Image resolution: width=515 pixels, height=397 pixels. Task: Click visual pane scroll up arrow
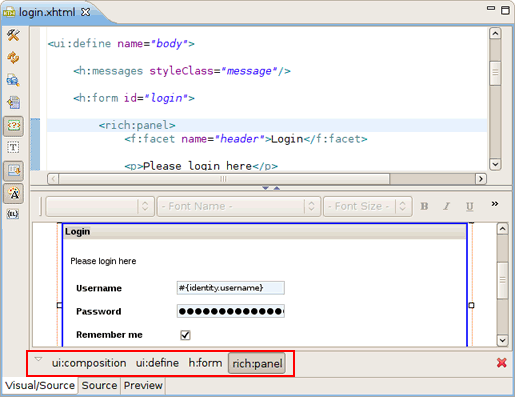(502, 229)
